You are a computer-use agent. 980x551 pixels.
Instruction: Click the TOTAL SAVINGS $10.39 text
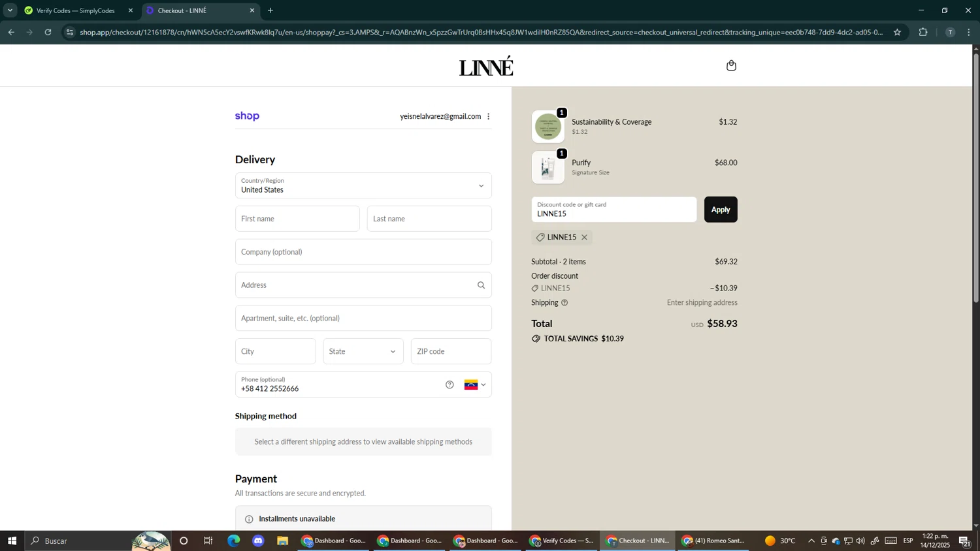click(x=583, y=339)
